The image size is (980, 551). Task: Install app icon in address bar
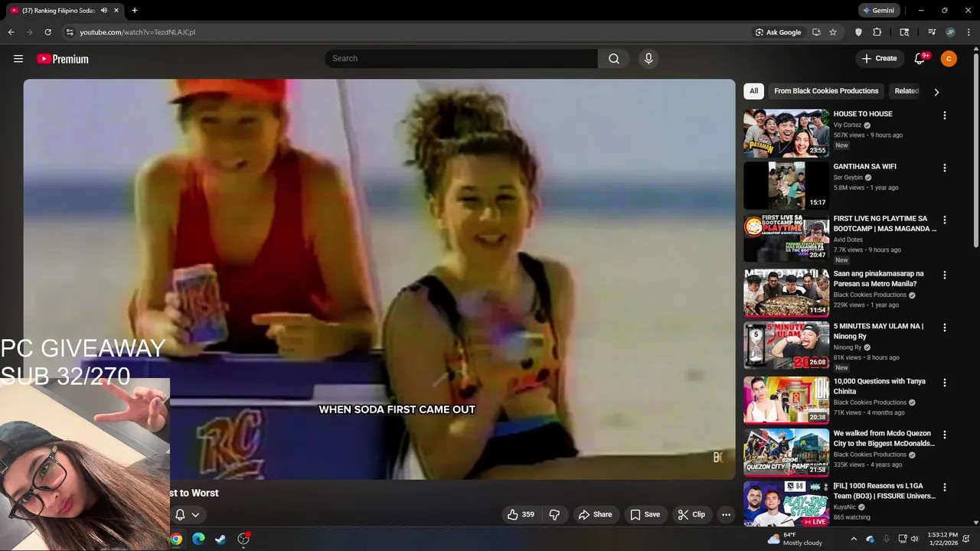[x=816, y=32]
